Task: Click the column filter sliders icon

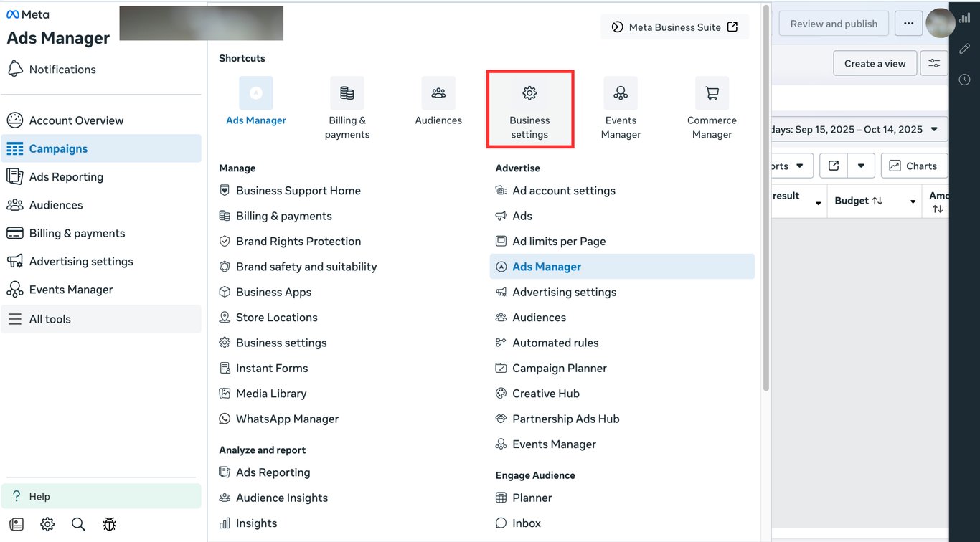Action: point(934,63)
